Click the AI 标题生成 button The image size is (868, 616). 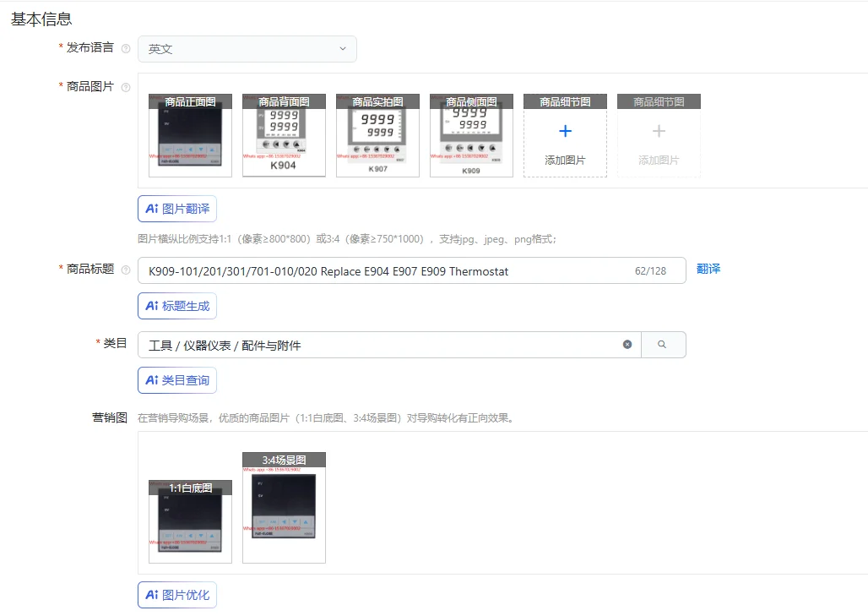(177, 306)
